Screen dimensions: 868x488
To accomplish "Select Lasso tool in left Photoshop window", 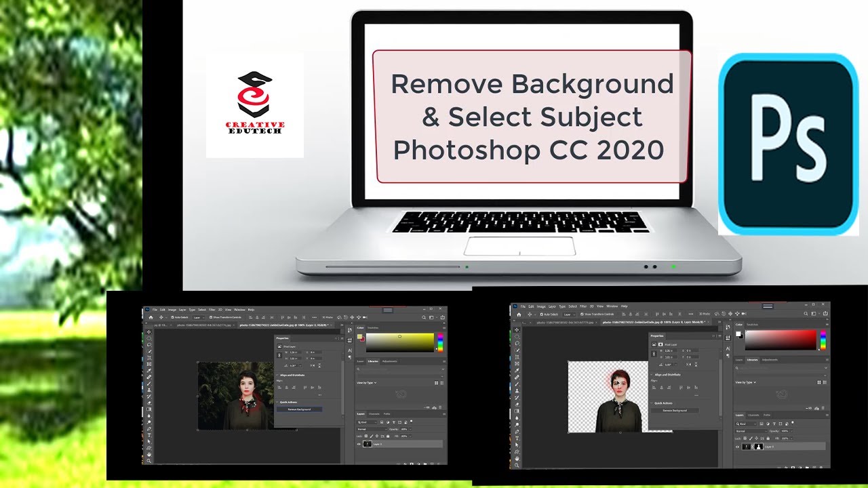I will (x=149, y=345).
